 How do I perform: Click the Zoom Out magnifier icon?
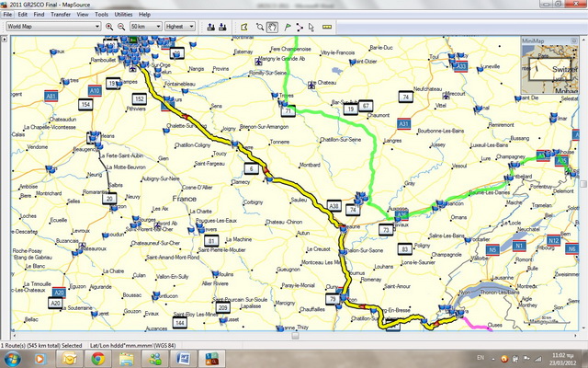[121, 27]
